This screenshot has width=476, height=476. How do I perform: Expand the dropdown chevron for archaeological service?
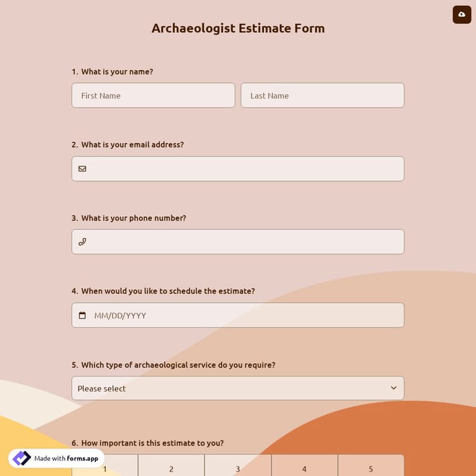click(x=393, y=388)
